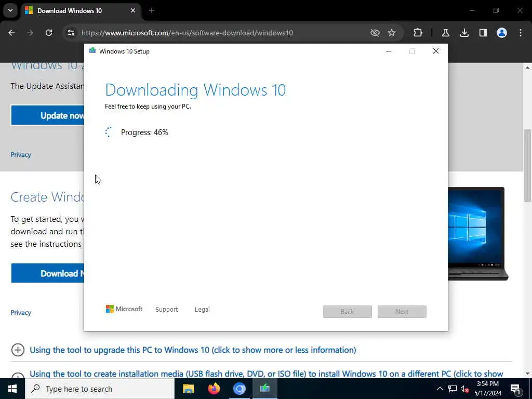This screenshot has height=399, width=532.
Task: Click Legal link in Setup window
Action: 202,310
